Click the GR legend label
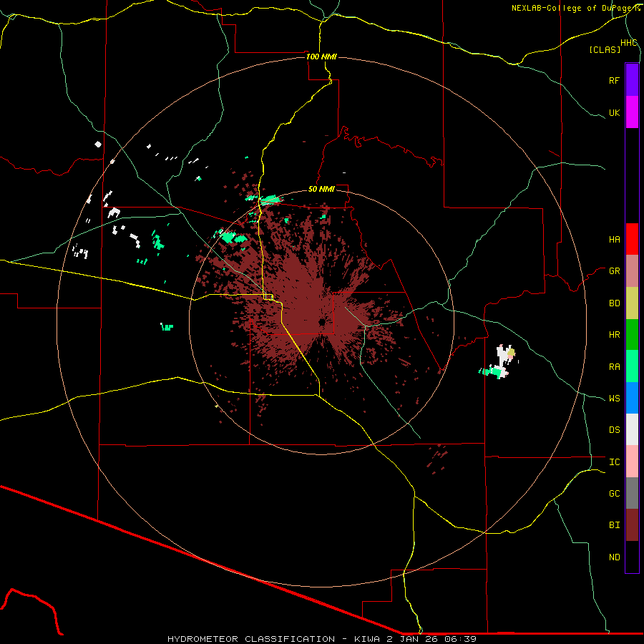 coord(614,271)
